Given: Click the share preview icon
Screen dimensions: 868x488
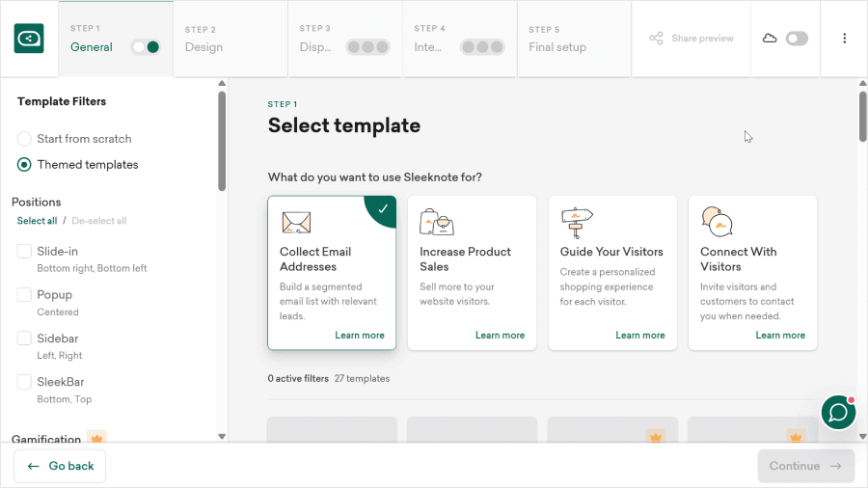Looking at the screenshot, I should tap(656, 39).
